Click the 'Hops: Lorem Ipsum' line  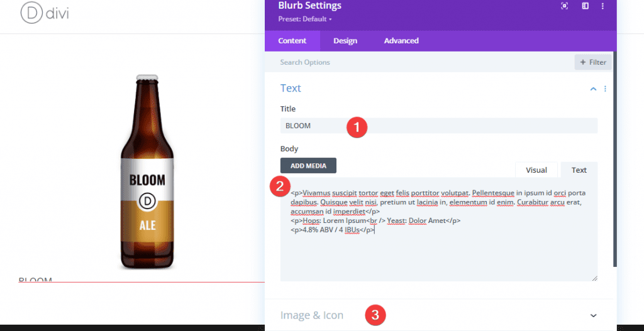coord(375,220)
